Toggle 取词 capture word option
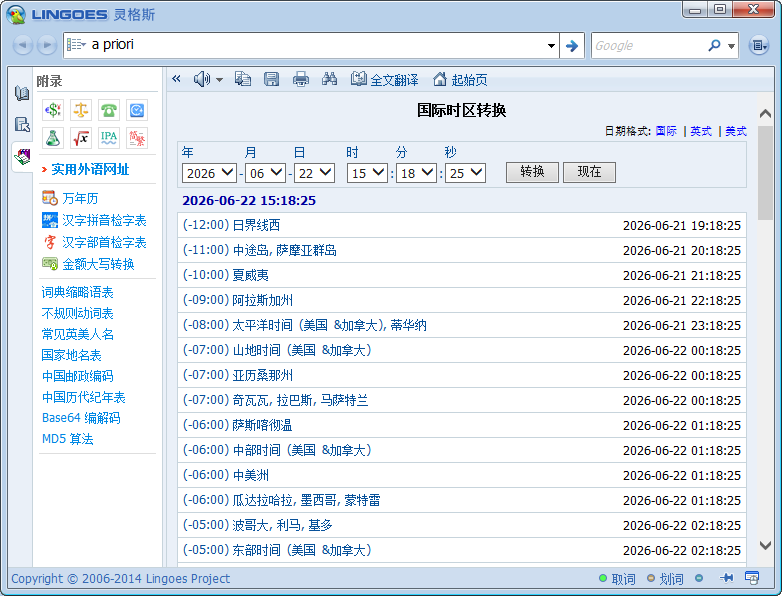Image resolution: width=782 pixels, height=596 pixels. (617, 579)
